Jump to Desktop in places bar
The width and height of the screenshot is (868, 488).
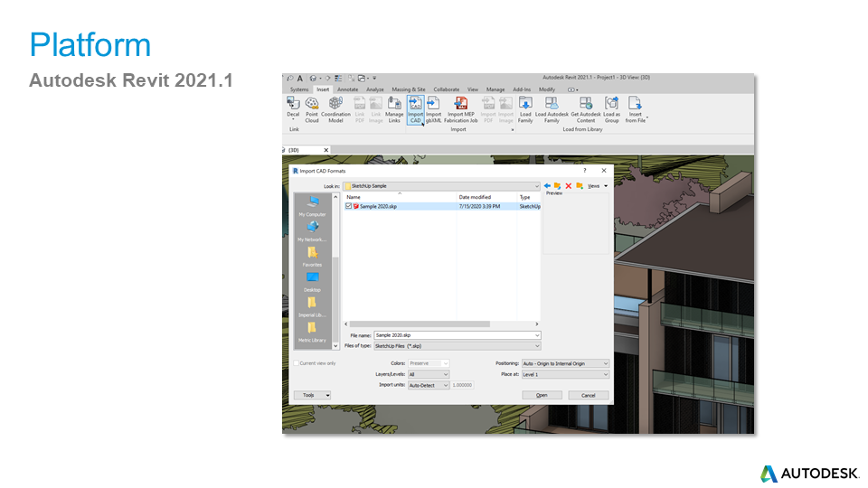click(x=312, y=282)
